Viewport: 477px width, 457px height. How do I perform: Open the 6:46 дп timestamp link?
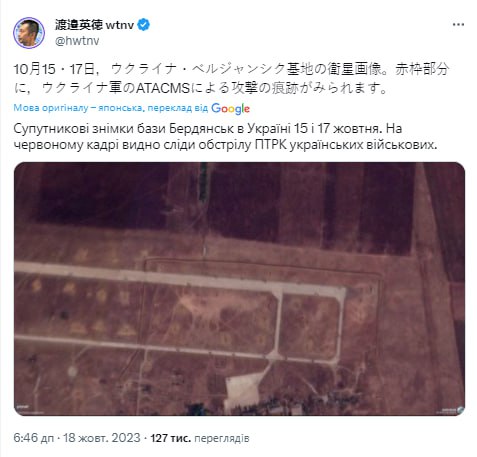[x=34, y=438]
